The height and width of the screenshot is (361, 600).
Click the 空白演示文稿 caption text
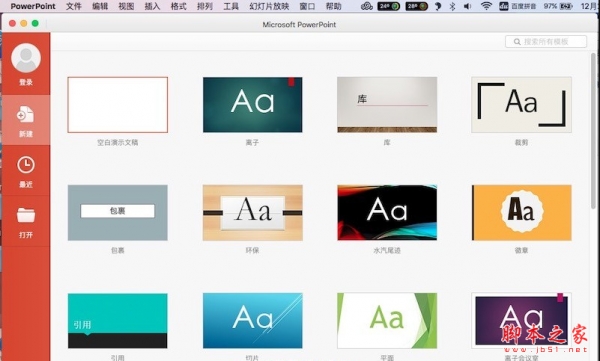117,142
